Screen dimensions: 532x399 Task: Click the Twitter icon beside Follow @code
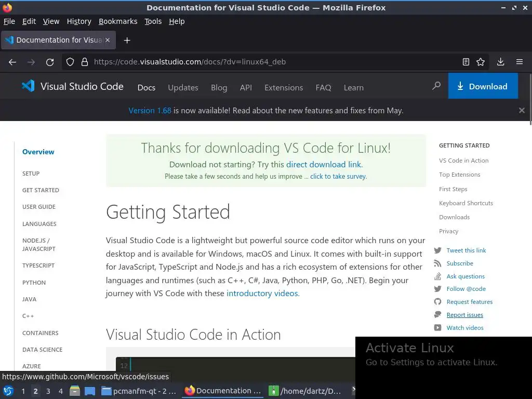click(x=437, y=289)
